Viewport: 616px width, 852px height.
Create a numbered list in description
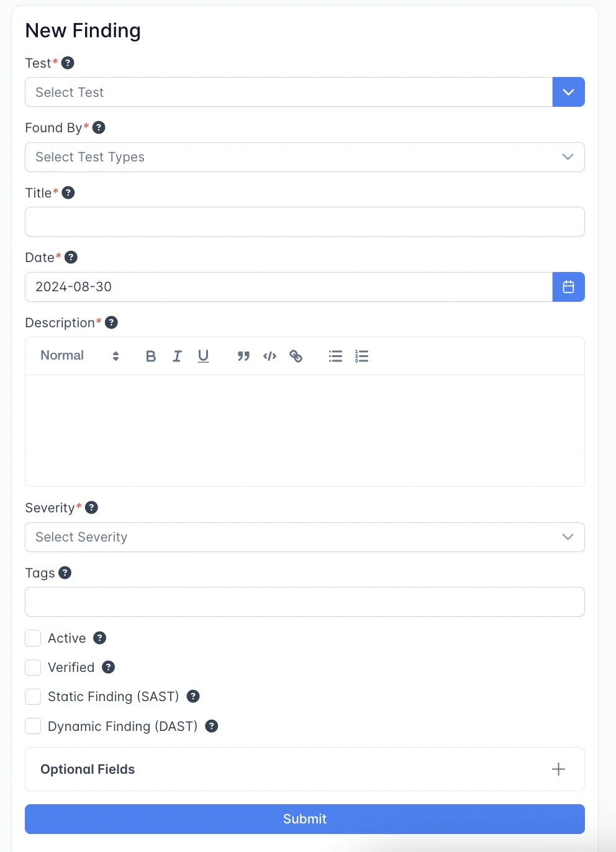pos(361,356)
